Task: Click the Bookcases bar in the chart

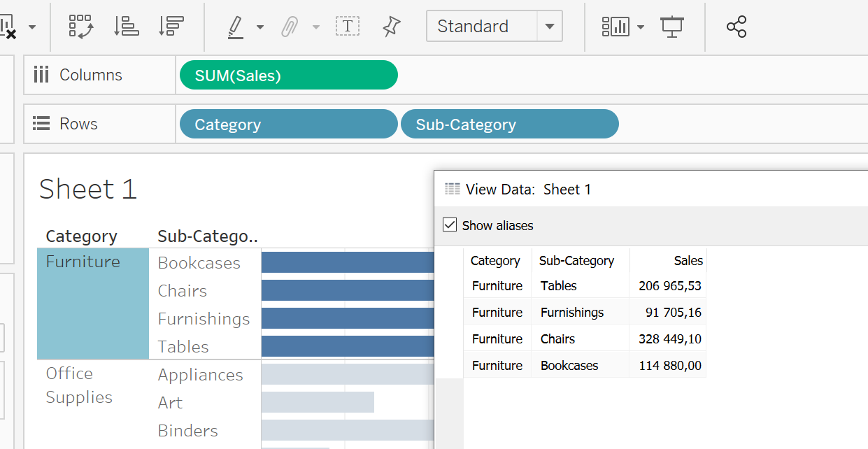Action: pyautogui.click(x=348, y=262)
